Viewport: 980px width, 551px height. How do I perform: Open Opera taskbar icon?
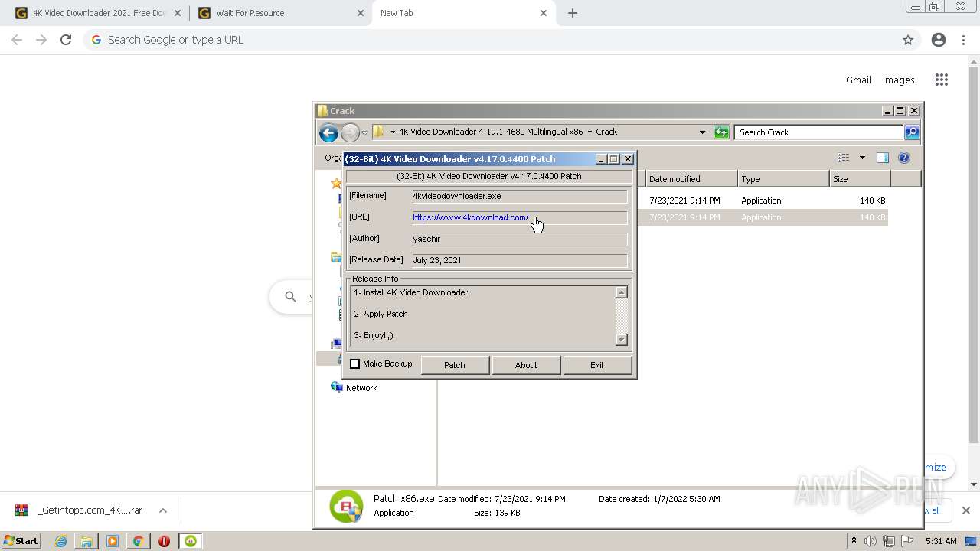[x=164, y=541]
